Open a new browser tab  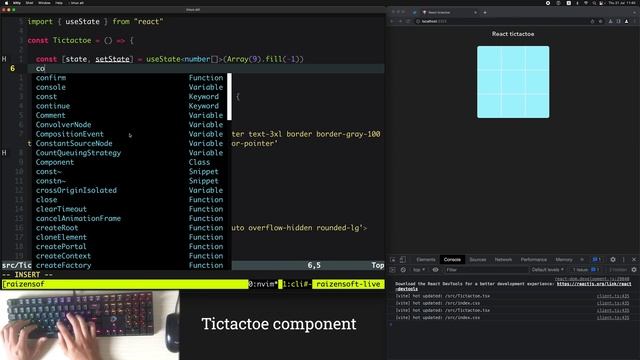pyautogui.click(x=485, y=13)
